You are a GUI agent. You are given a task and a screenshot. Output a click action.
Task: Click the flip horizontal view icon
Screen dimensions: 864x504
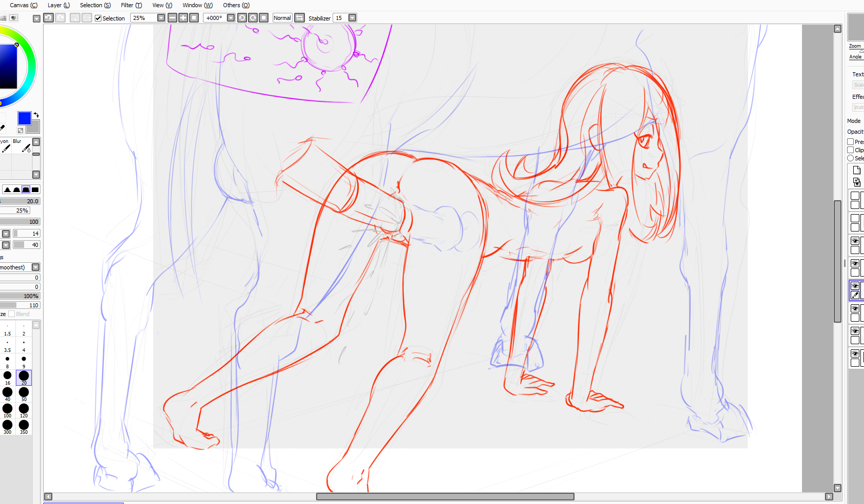(300, 18)
